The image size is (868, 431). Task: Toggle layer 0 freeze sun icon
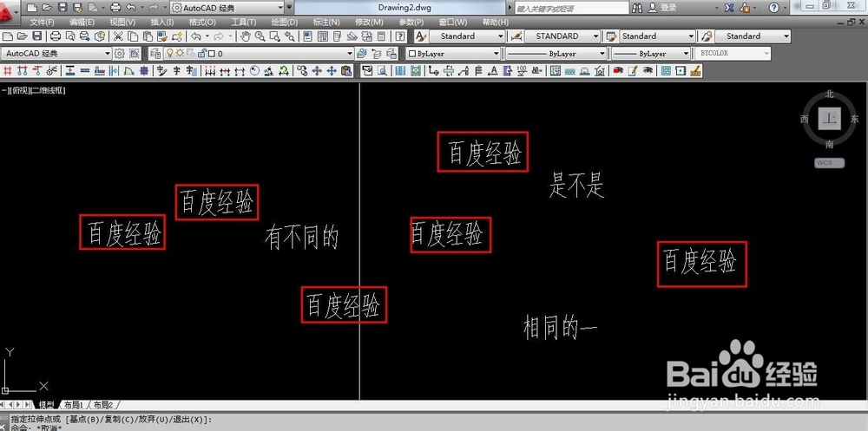180,53
